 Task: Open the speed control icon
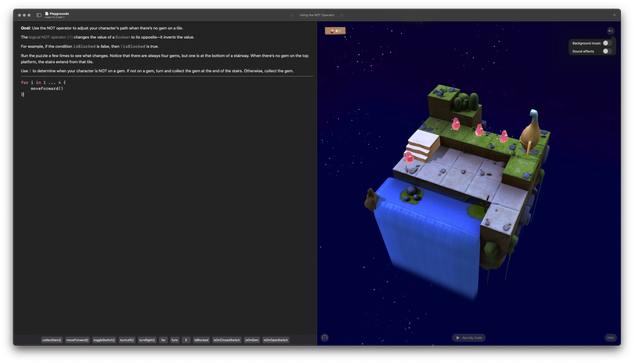coord(325,338)
